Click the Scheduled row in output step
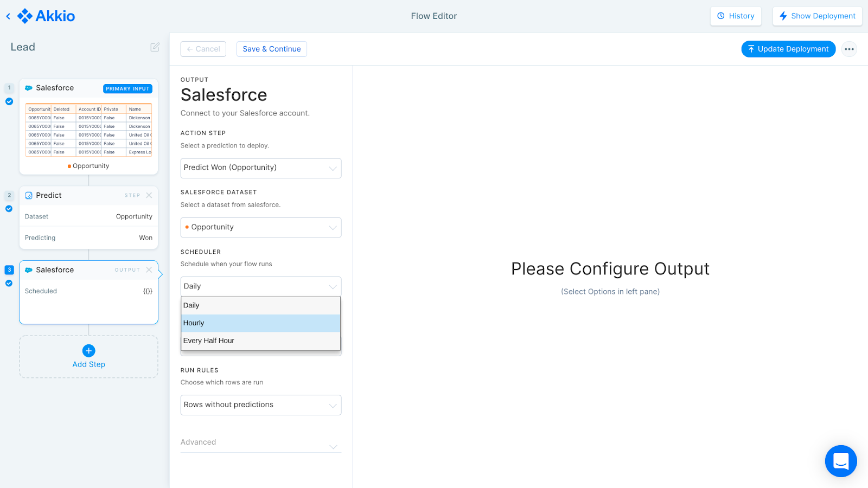The width and height of the screenshot is (868, 488). [88, 291]
